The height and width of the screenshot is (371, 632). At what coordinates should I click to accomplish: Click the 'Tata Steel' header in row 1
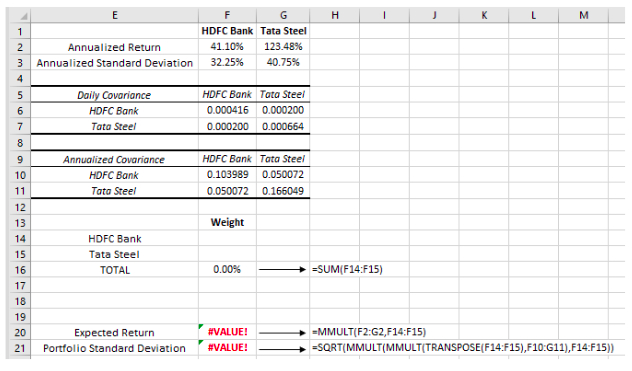pos(283,31)
